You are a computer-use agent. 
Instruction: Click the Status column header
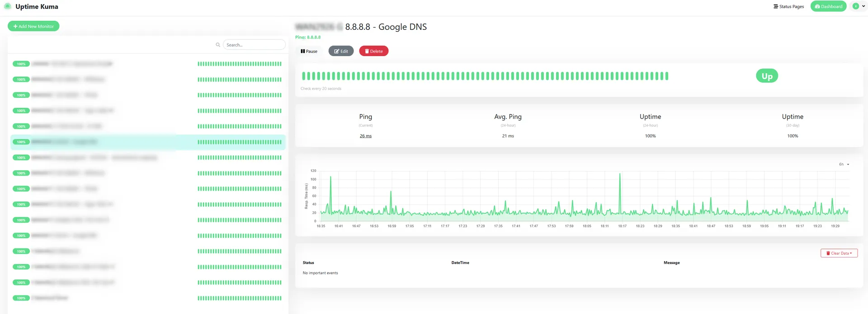point(308,263)
